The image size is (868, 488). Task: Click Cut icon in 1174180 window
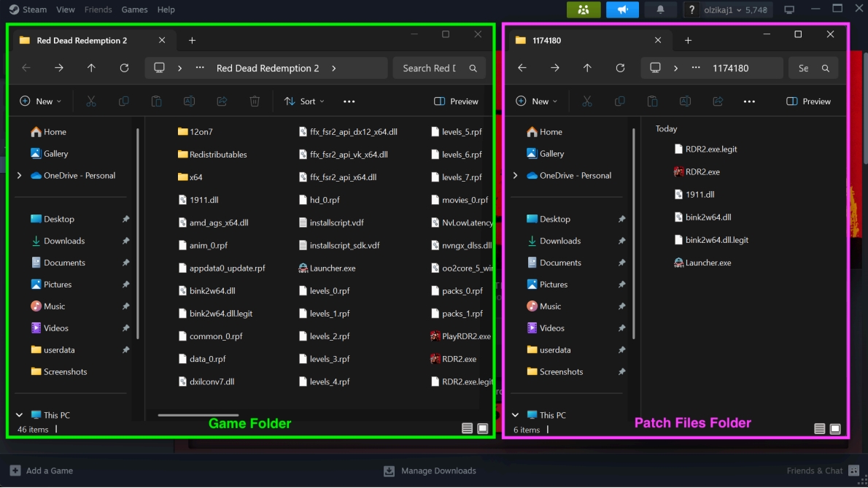click(x=586, y=101)
